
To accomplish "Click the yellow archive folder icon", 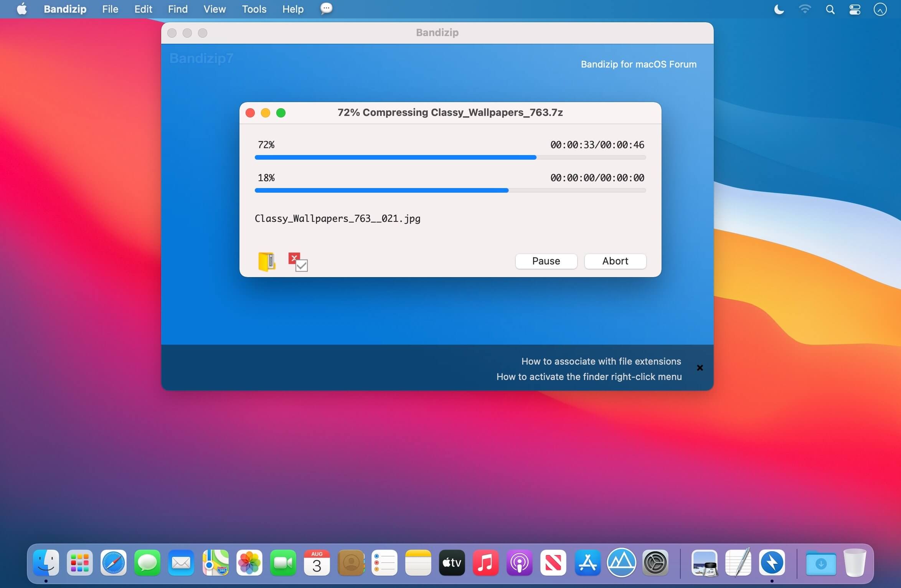I will (x=267, y=262).
